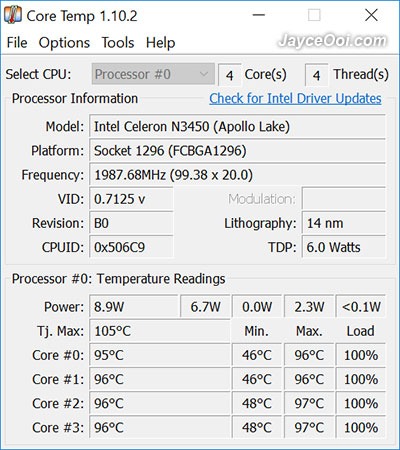The image size is (400, 450).
Task: Click Core #3 maximum temperature 97°C
Action: [309, 427]
